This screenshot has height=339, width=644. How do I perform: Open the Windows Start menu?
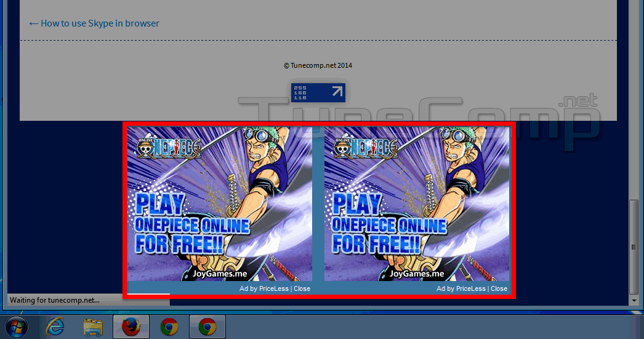pos(17,327)
